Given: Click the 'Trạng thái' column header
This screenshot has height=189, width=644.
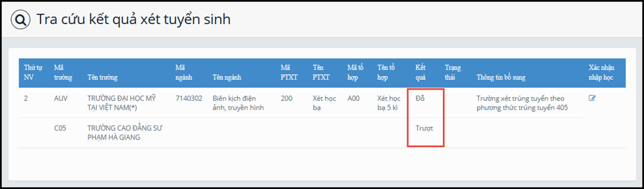Looking at the screenshot, I should click(453, 73).
